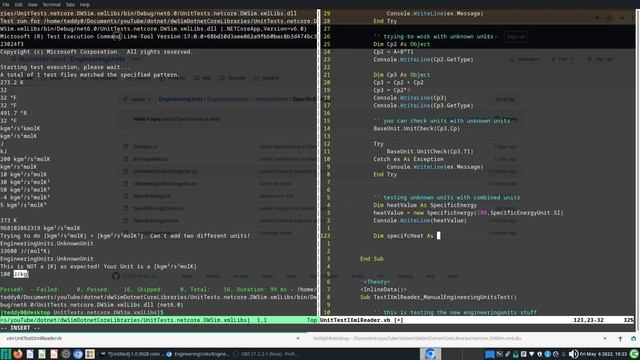The width and height of the screenshot is (640, 360).
Task: Close the teddy@desktop terminal tab
Action: [605, 338]
